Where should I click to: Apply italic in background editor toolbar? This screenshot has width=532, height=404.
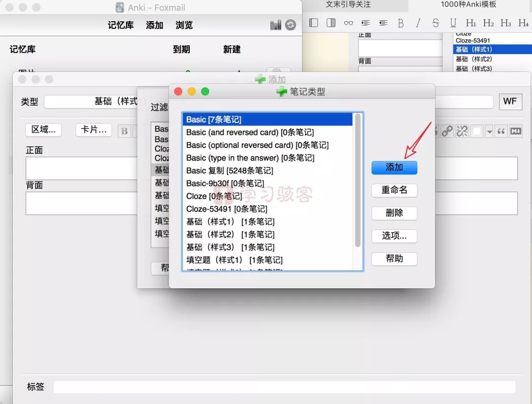coord(418,23)
